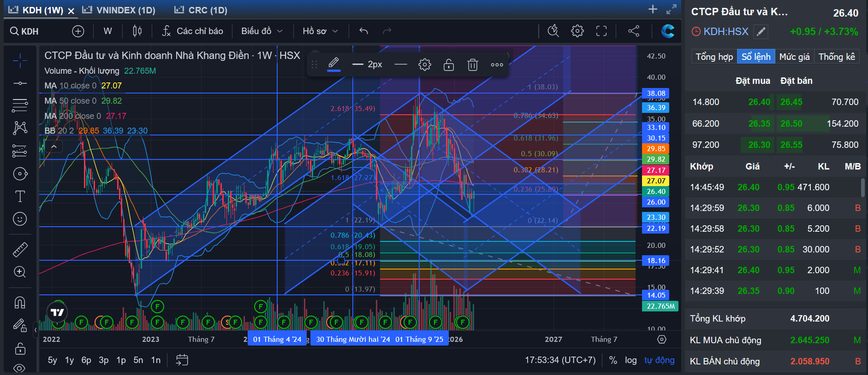Image resolution: width=868 pixels, height=375 pixels.
Task: Change the W time interval
Action: click(107, 31)
